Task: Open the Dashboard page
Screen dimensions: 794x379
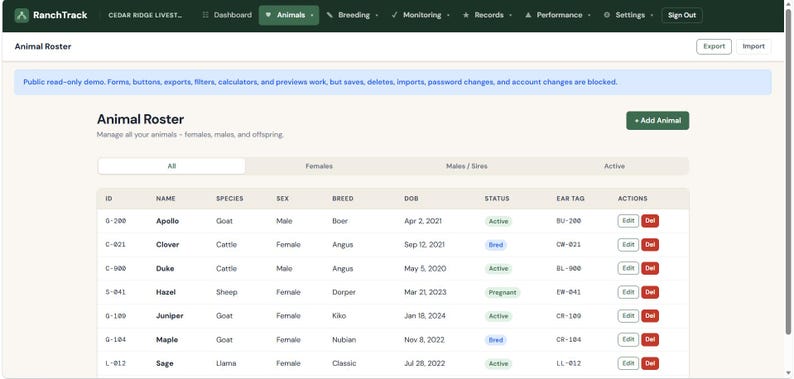Action: click(227, 15)
